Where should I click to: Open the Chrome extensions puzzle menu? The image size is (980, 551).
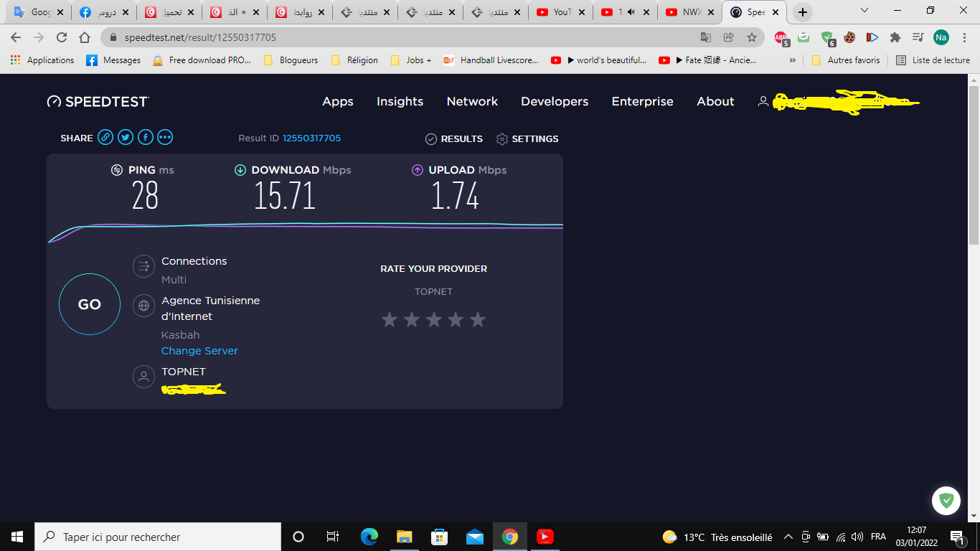(895, 37)
